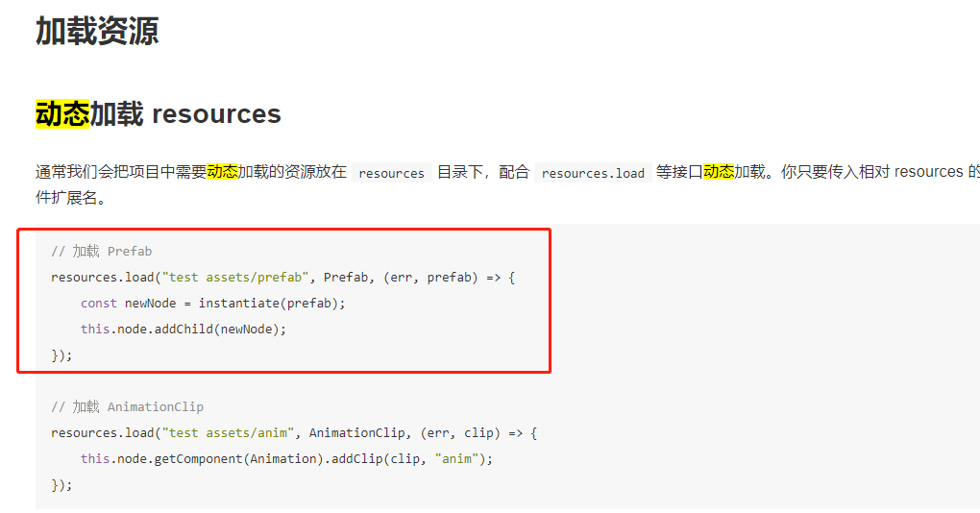Click the "const" keyword in the code
The height and width of the screenshot is (513, 980).
pyautogui.click(x=99, y=304)
